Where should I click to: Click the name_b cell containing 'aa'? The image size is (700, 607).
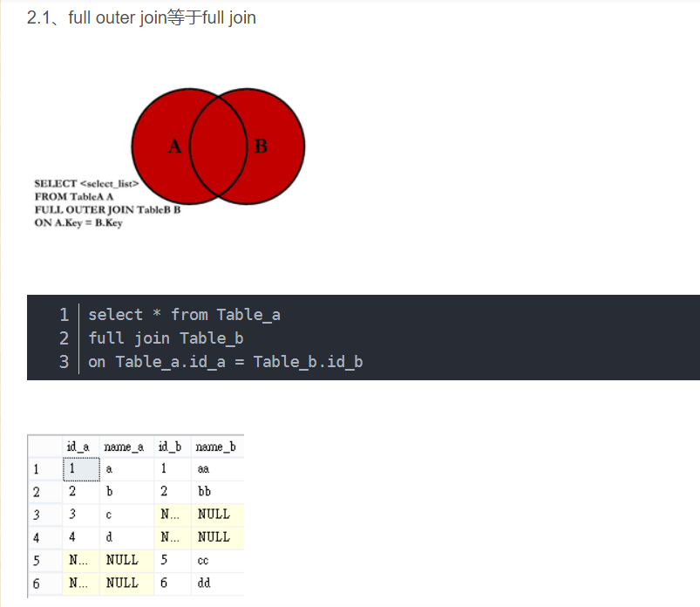click(218, 469)
